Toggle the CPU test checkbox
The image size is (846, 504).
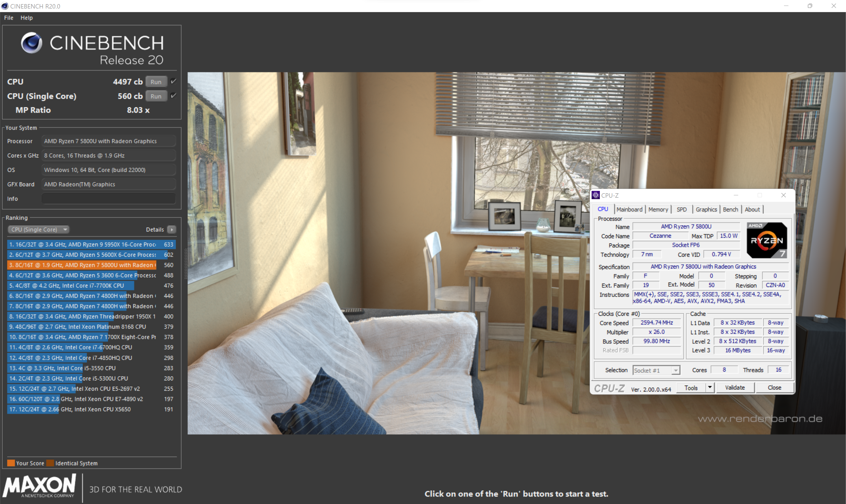[173, 81]
